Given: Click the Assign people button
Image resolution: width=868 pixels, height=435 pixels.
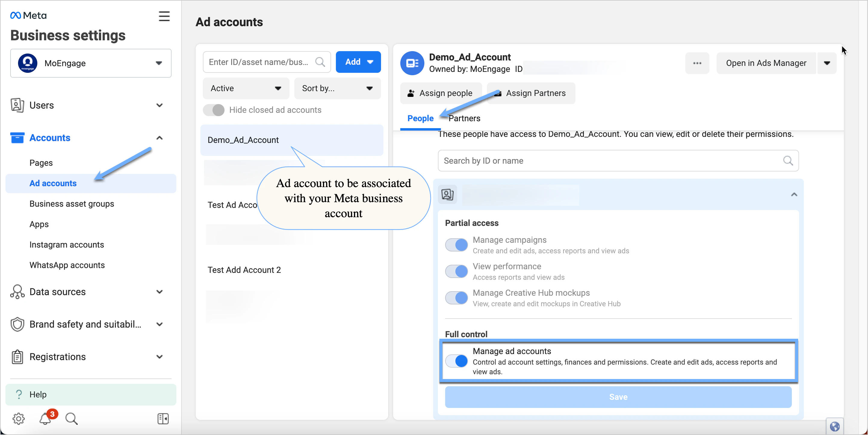Looking at the screenshot, I should [441, 93].
